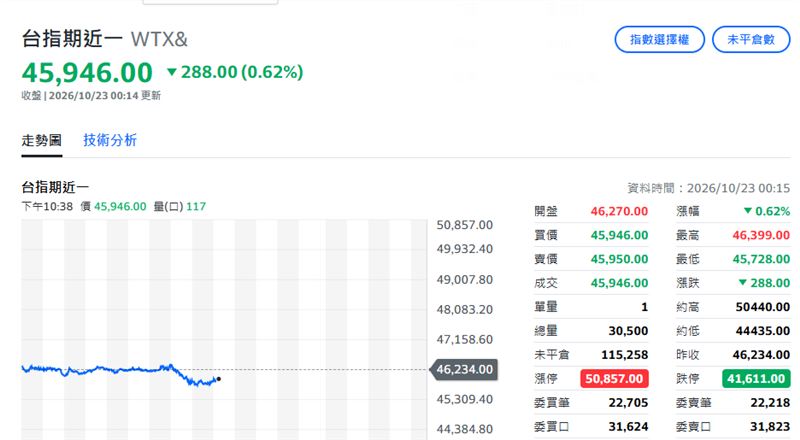The image size is (800, 440).
Task: Click the 委賣口 value 31,823
Action: (x=770, y=427)
